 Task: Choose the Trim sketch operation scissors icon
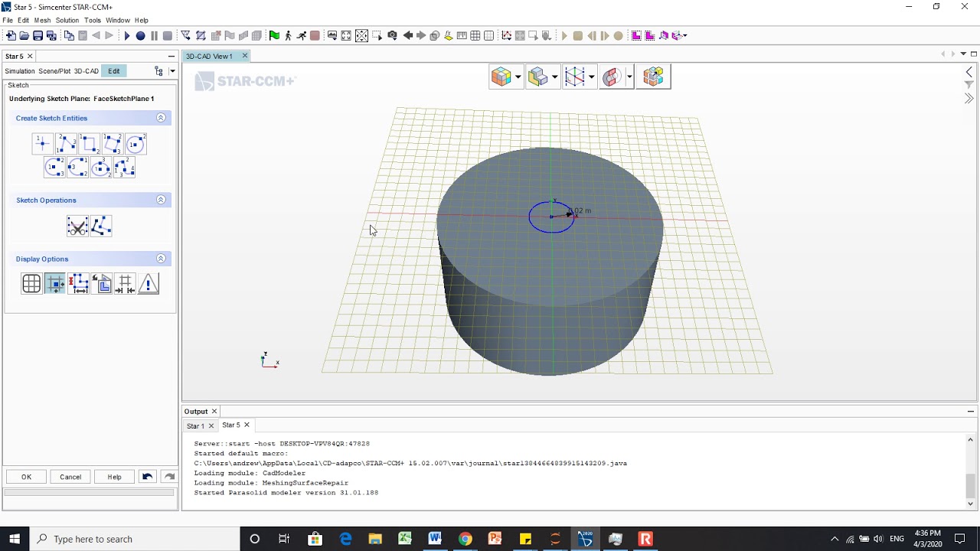click(x=77, y=226)
